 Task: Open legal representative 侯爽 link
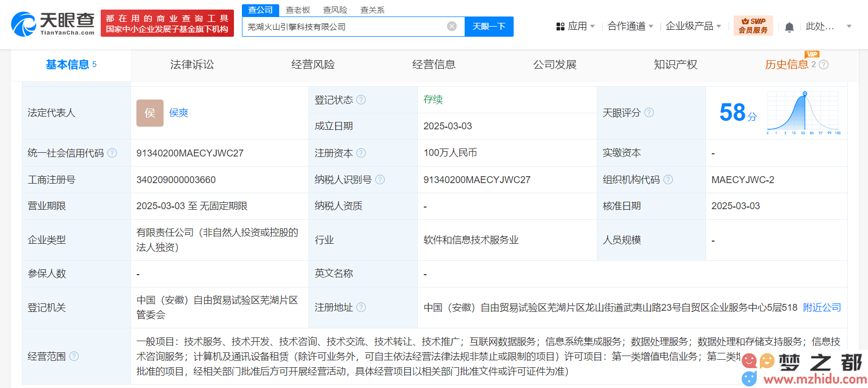click(179, 113)
